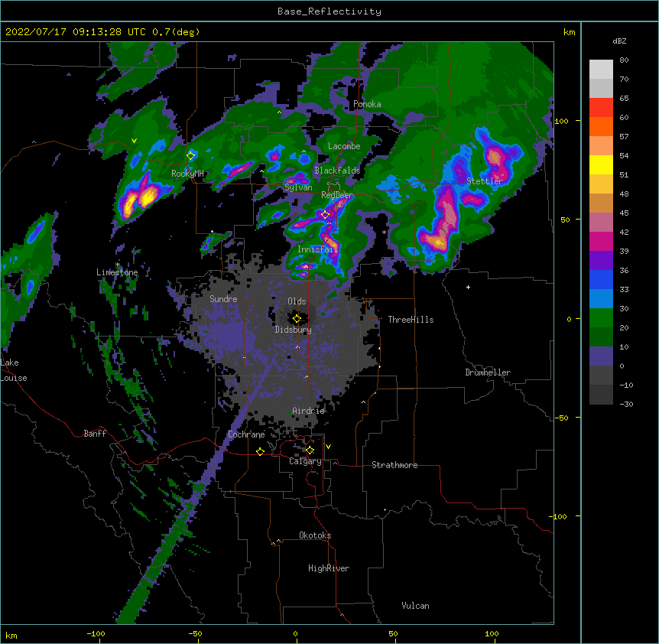Click the -100 tick on the vertical km axis
Screen dimensions: 659x644
(559, 516)
